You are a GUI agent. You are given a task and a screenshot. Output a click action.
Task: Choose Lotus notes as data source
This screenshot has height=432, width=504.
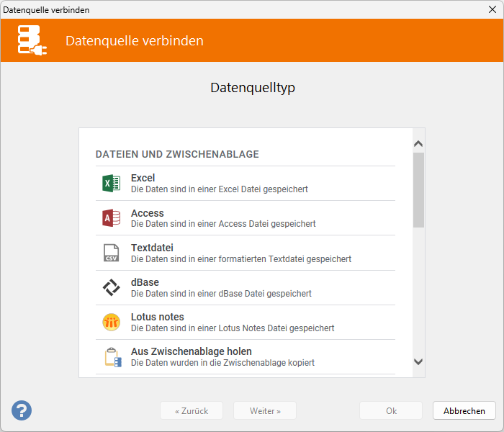pos(157,317)
